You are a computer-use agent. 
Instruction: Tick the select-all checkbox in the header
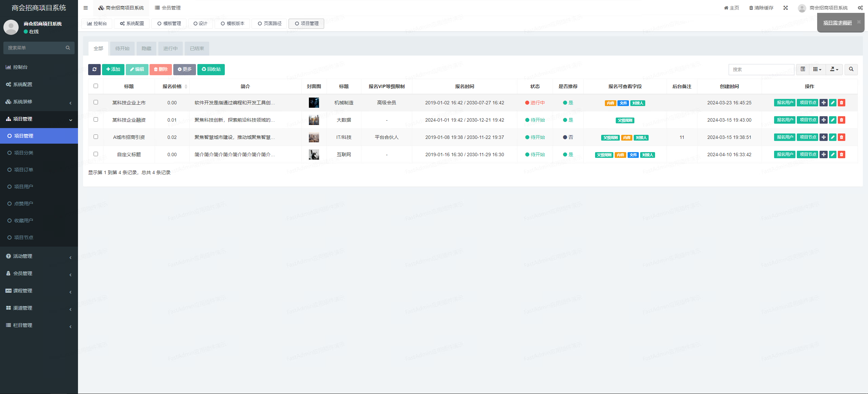(96, 86)
